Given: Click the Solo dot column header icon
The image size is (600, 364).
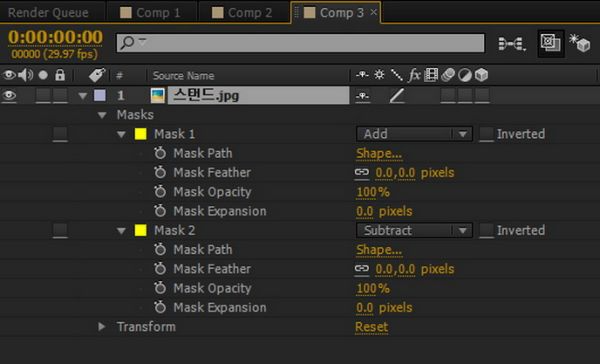Looking at the screenshot, I should coord(43,75).
